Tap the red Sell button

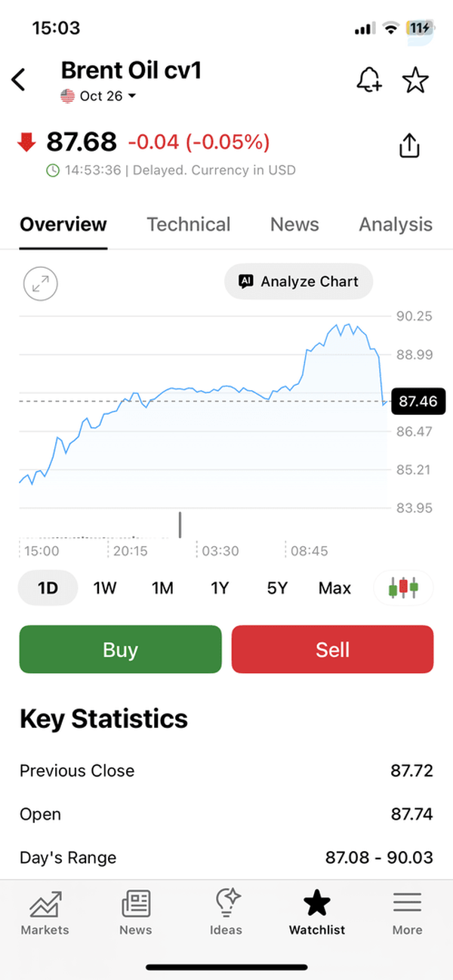pyautogui.click(x=333, y=650)
